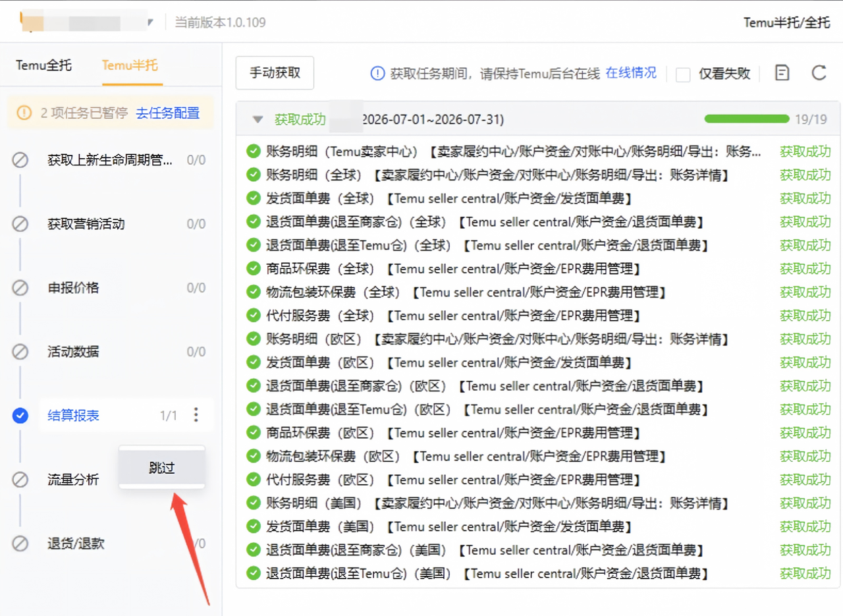The image size is (843, 616).
Task: Select the 活动数据 step label
Action: coord(74,352)
